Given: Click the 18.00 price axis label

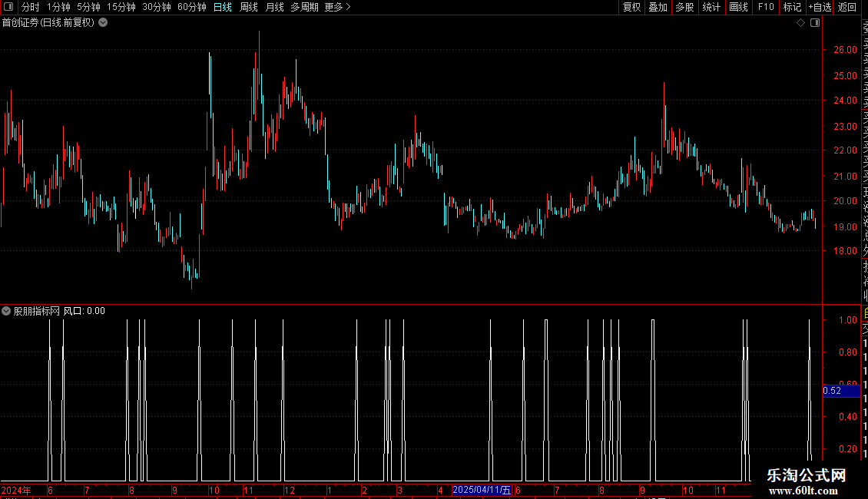Looking at the screenshot, I should pos(845,250).
